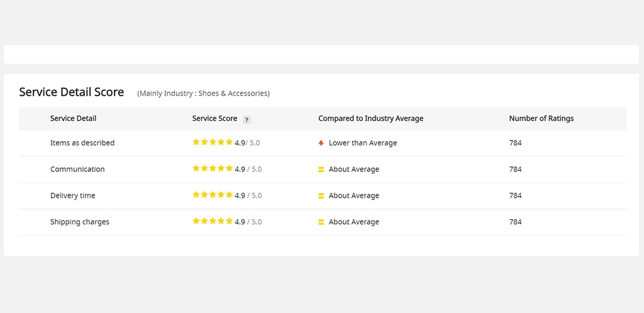Image resolution: width=644 pixels, height=313 pixels.
Task: Click the yellow equals icon in Communication row
Action: [x=321, y=169]
